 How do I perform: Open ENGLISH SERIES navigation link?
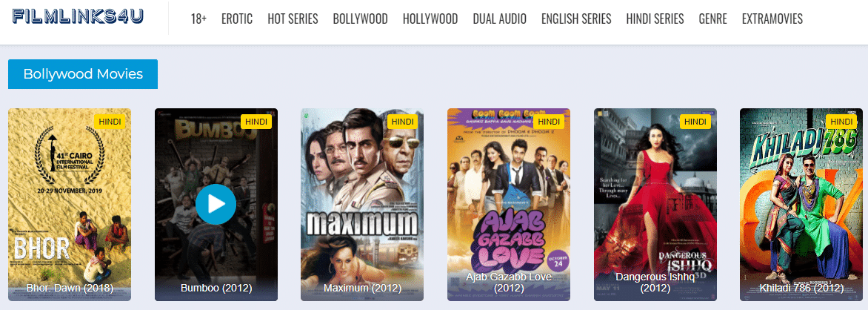click(576, 19)
